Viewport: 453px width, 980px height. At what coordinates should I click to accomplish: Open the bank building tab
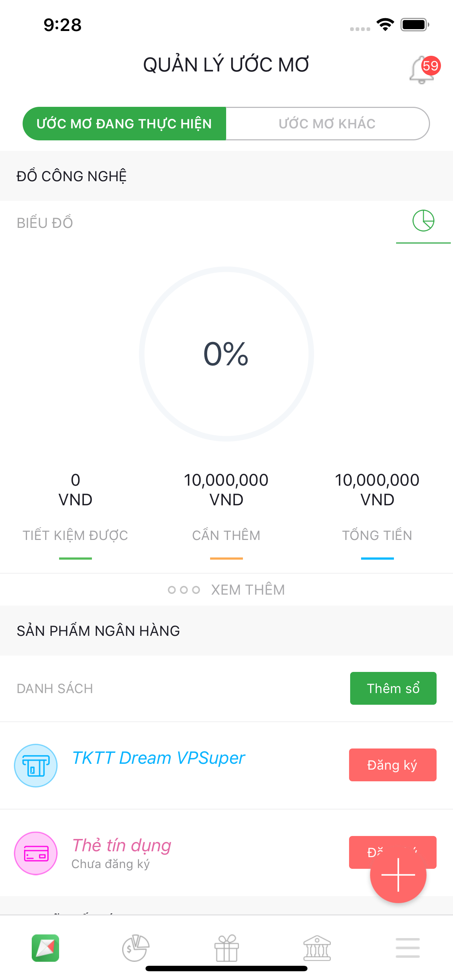[317, 947]
